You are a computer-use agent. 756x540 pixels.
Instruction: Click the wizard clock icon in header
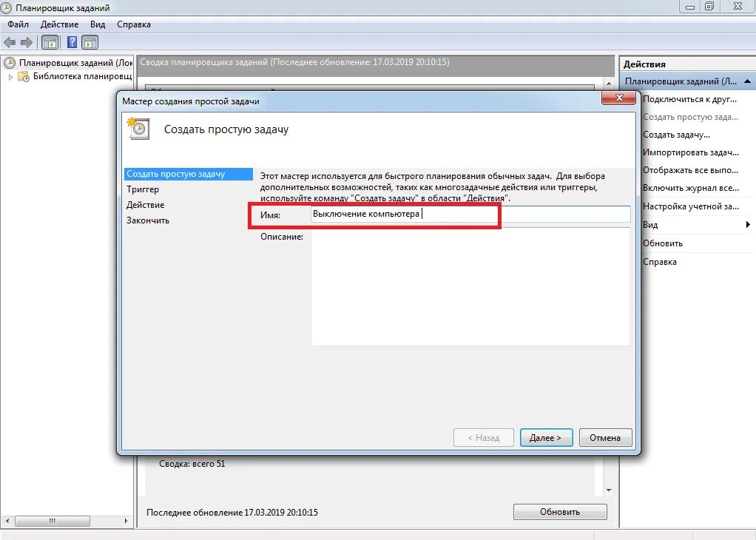pos(138,128)
